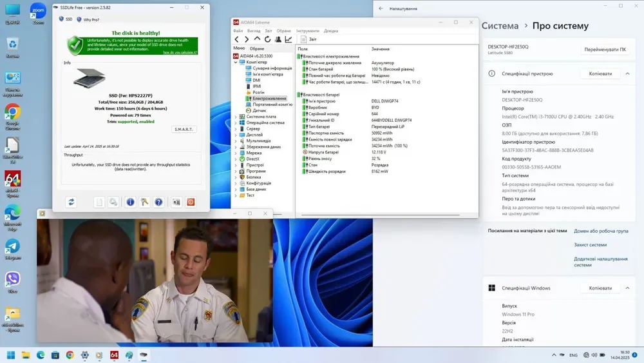Open the Файл menu in AIDA64
The height and width of the screenshot is (363, 644).
[238, 31]
